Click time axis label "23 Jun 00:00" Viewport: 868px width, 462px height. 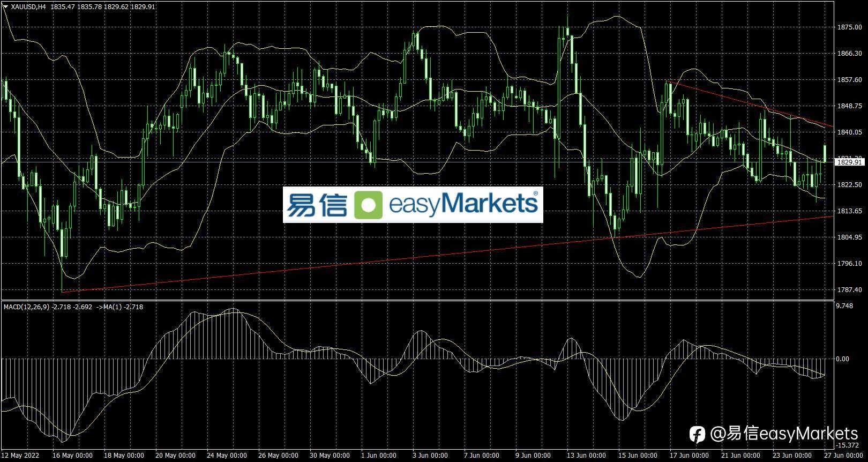tap(792, 456)
